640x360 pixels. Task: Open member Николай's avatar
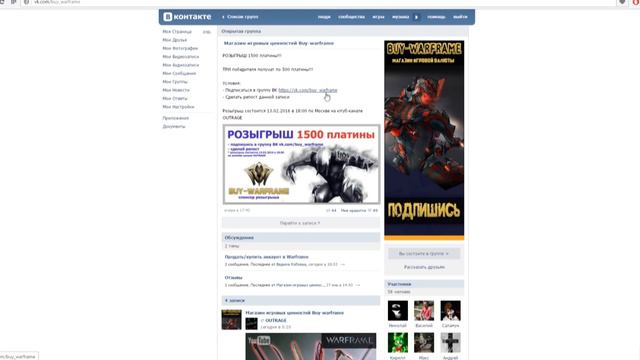point(398,311)
